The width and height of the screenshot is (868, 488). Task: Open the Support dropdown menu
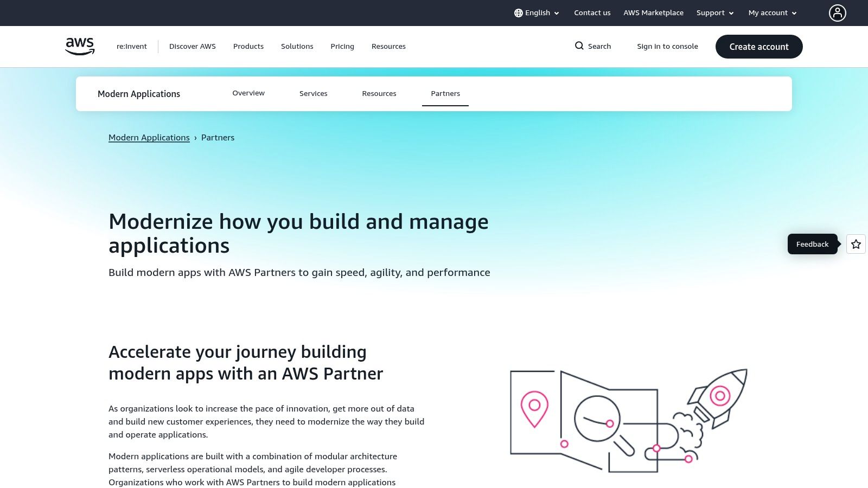tap(714, 12)
